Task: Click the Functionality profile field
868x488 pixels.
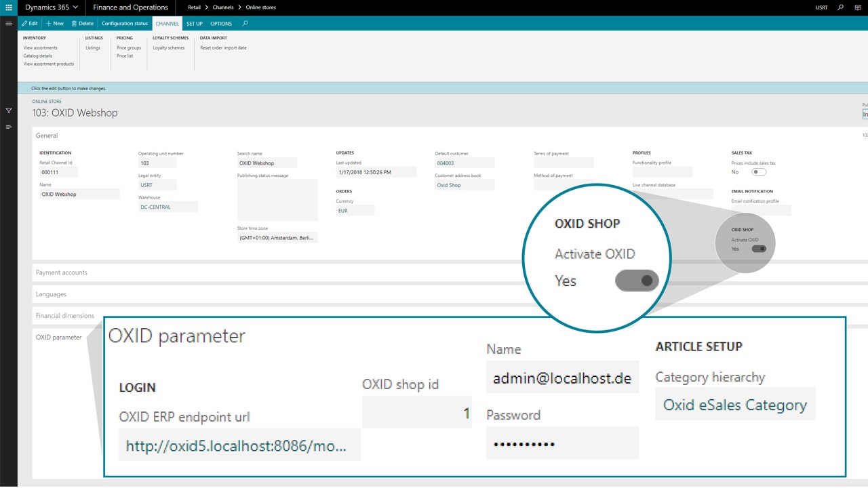Action: (x=662, y=172)
